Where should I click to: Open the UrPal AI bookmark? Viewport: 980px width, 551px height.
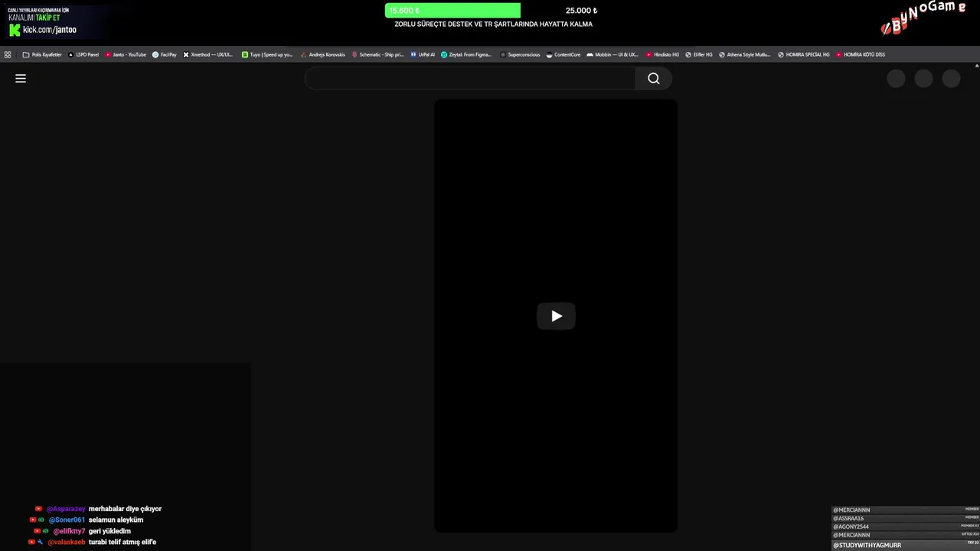pos(423,54)
